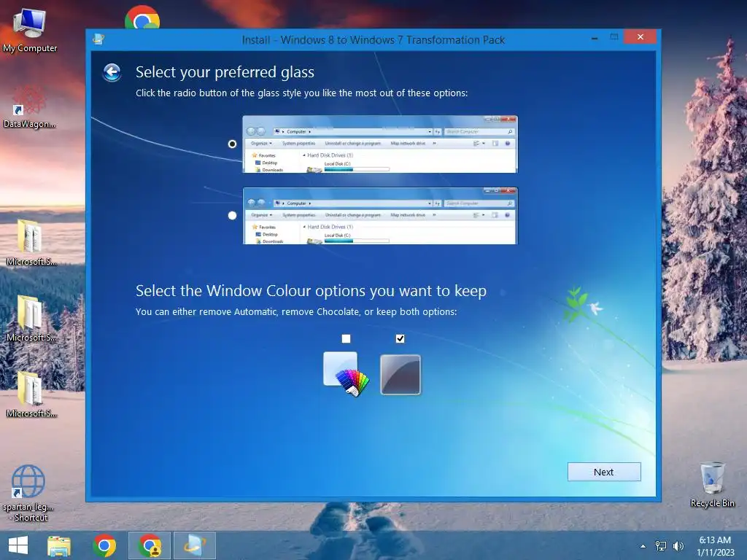Screen dimensions: 747x560
Task: Open the Windows Start button
Action: click(x=18, y=545)
